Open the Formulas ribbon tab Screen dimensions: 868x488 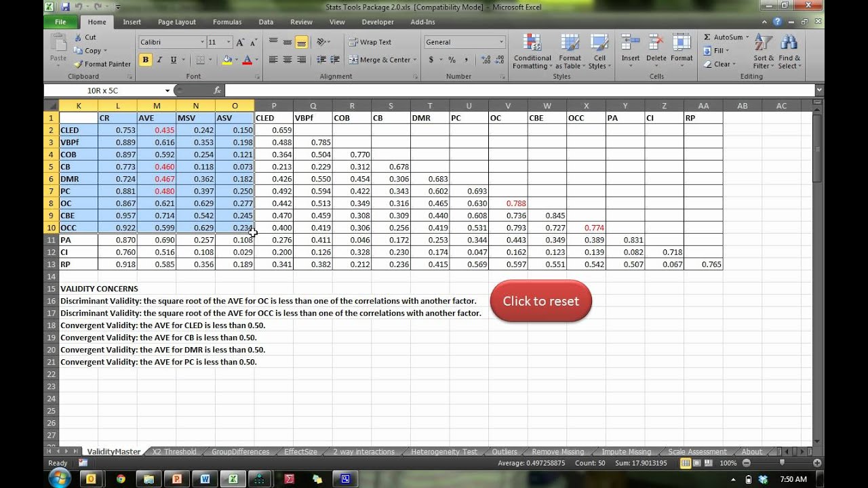coord(227,22)
